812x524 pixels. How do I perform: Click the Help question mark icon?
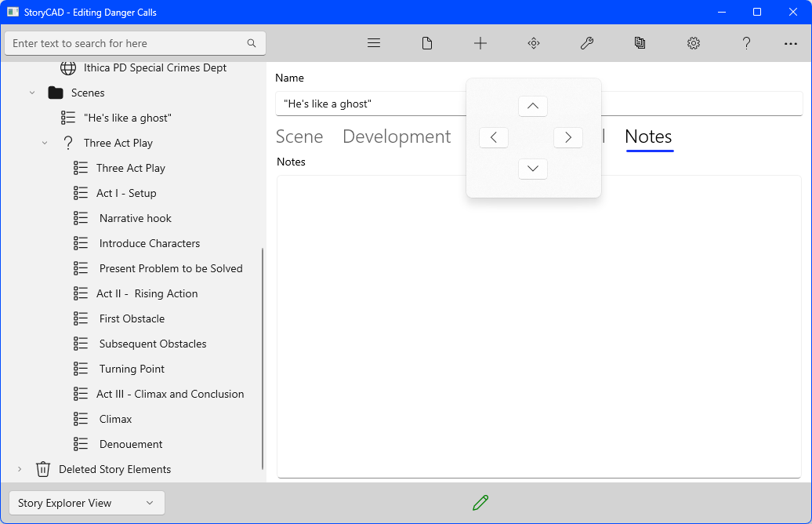(747, 43)
